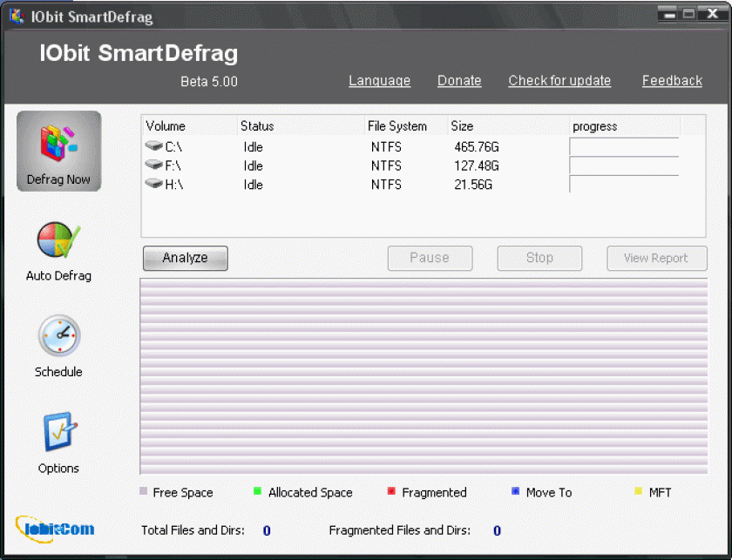The width and height of the screenshot is (732, 560).
Task: Click the View Report button
Action: coord(657,258)
